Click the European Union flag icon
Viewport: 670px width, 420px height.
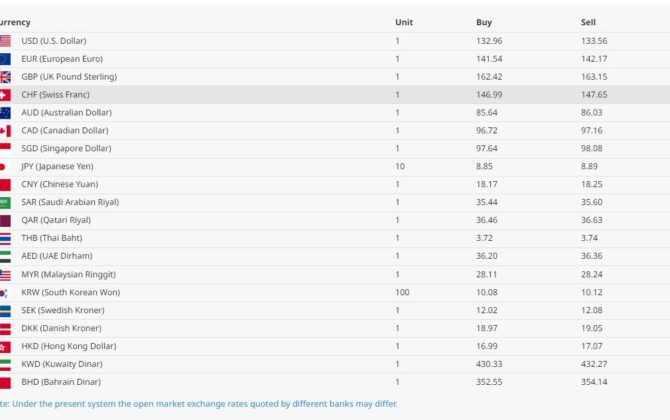click(x=5, y=59)
